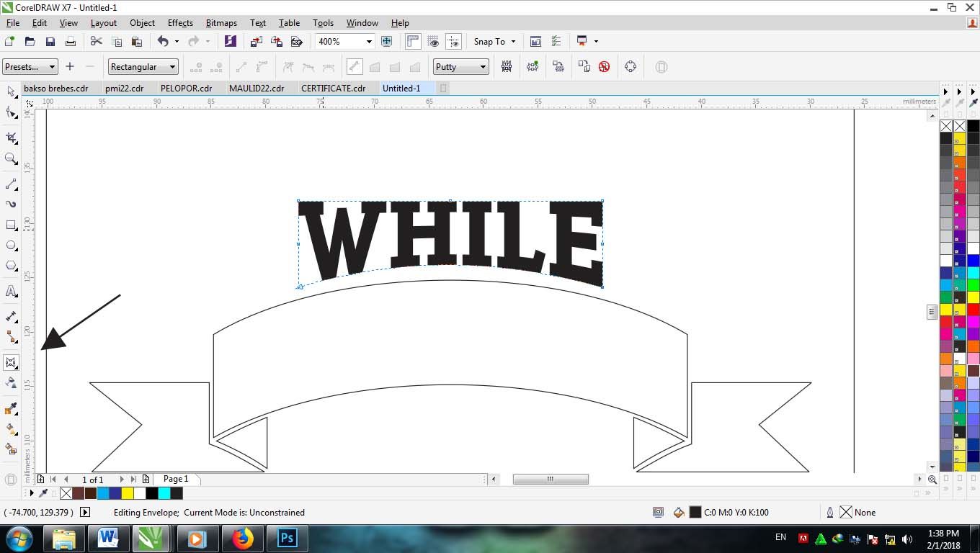Open the Object menu

pyautogui.click(x=142, y=23)
